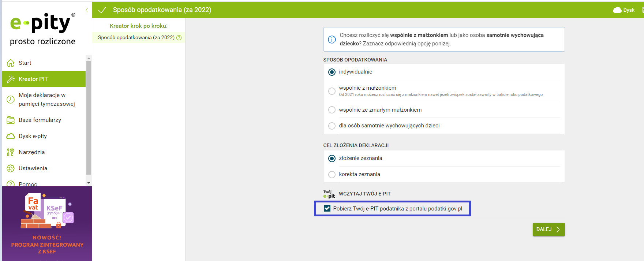Open Ustawienia gear icon
Image resolution: width=644 pixels, height=261 pixels.
[x=11, y=168]
